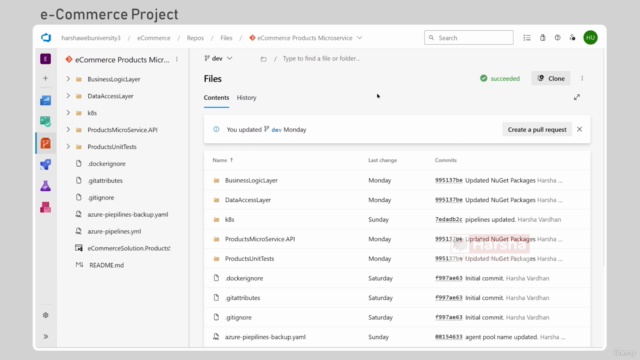
Task: Open the project tile icon in sidebar
Action: click(45, 59)
